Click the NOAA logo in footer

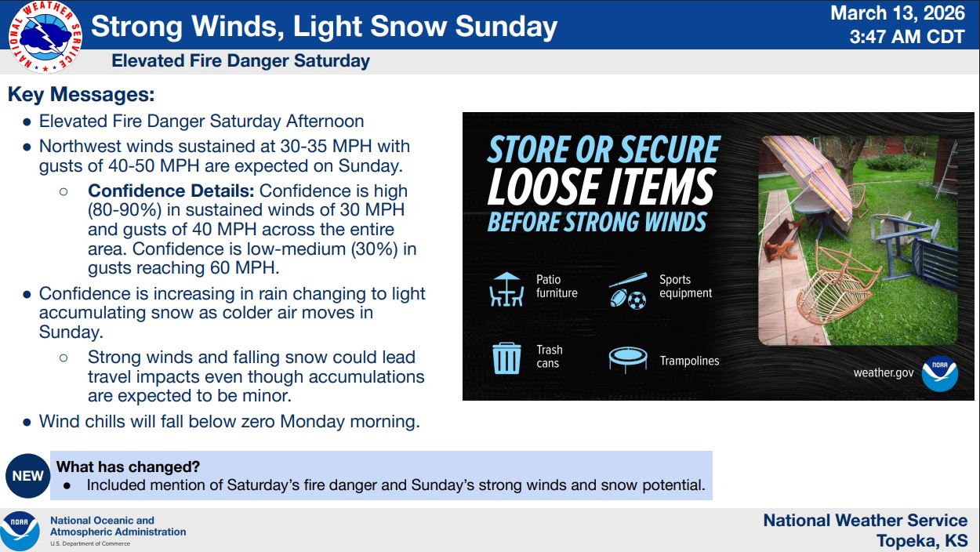(x=20, y=531)
